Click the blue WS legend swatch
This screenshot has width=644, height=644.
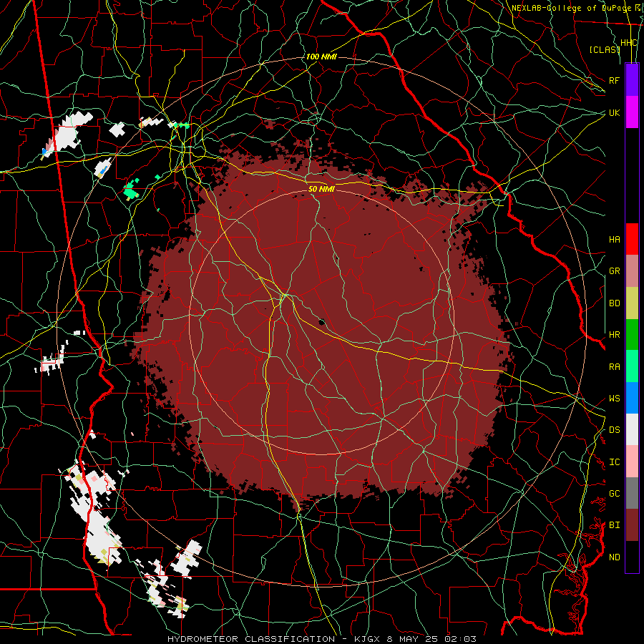[x=632, y=398]
